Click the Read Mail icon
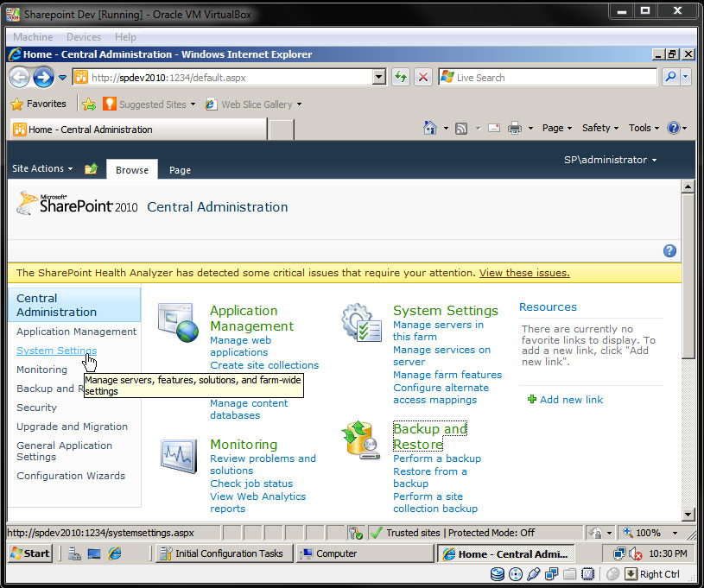Screen dimensions: 704x588 (x=494, y=129)
